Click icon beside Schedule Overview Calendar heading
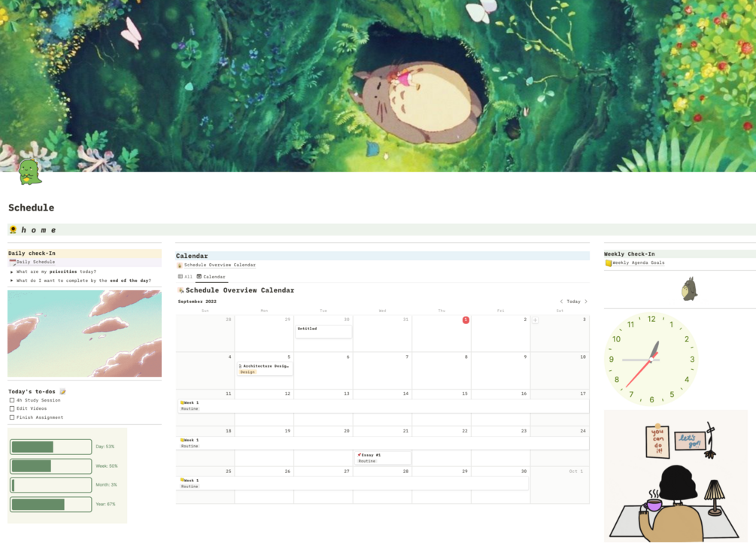Screen dimensions: 756x549 point(181,290)
